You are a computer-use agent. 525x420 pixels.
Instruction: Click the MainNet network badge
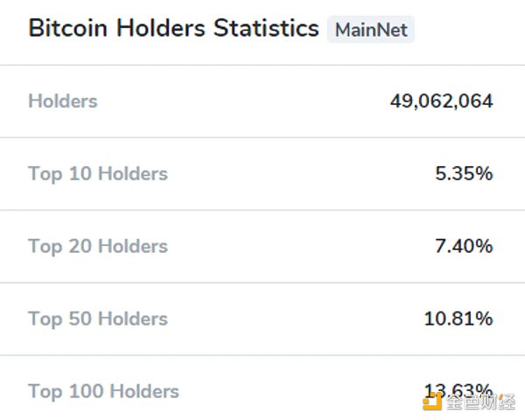tap(371, 30)
